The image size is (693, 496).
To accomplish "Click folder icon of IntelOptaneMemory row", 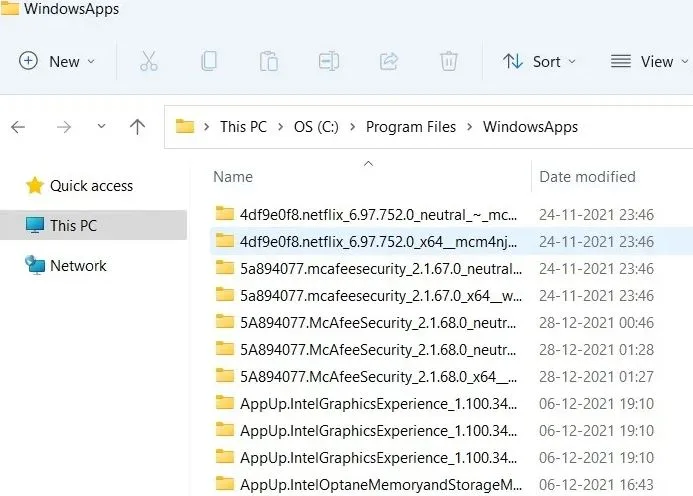I will point(225,483).
